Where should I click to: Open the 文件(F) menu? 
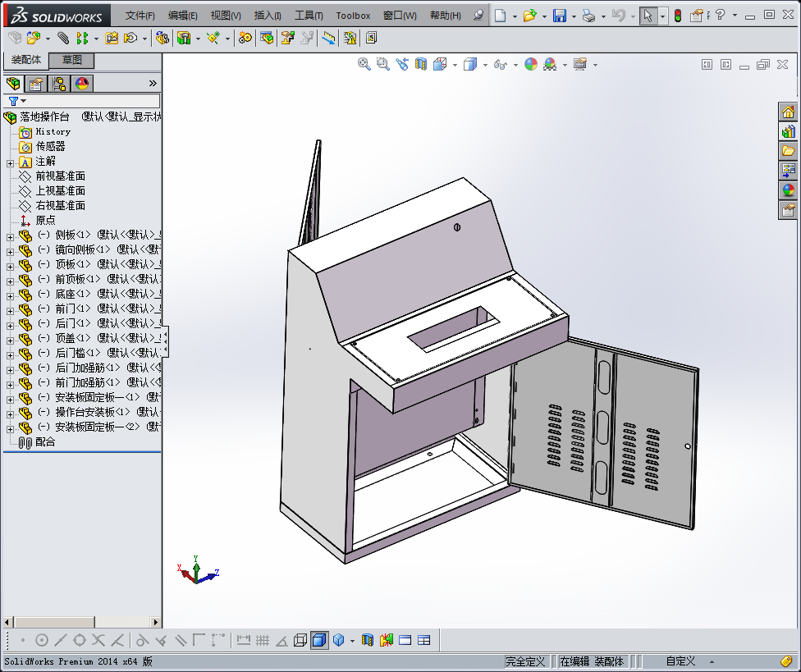140,16
